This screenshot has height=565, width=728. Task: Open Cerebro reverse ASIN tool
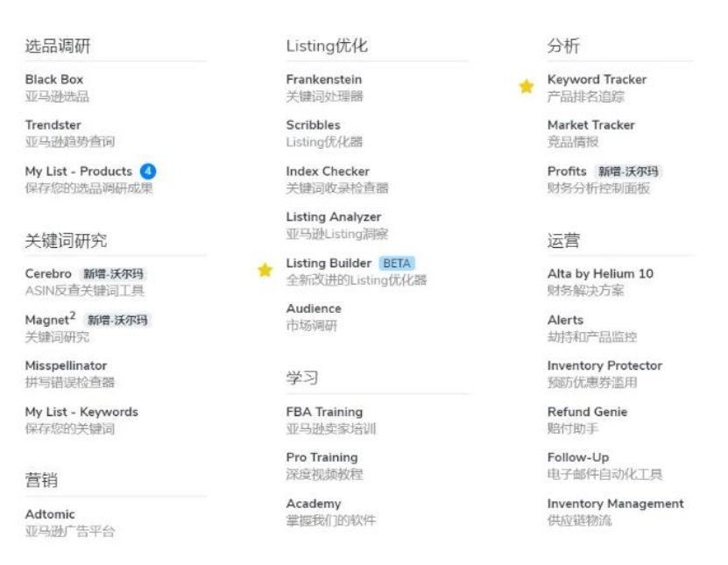(x=48, y=274)
